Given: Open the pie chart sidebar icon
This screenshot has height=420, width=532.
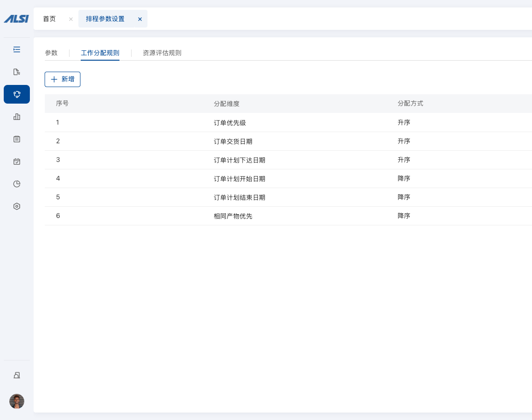Looking at the screenshot, I should tap(17, 184).
